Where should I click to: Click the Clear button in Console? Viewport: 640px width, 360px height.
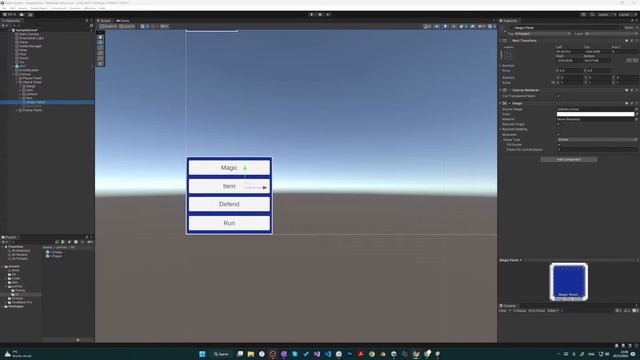pos(502,311)
